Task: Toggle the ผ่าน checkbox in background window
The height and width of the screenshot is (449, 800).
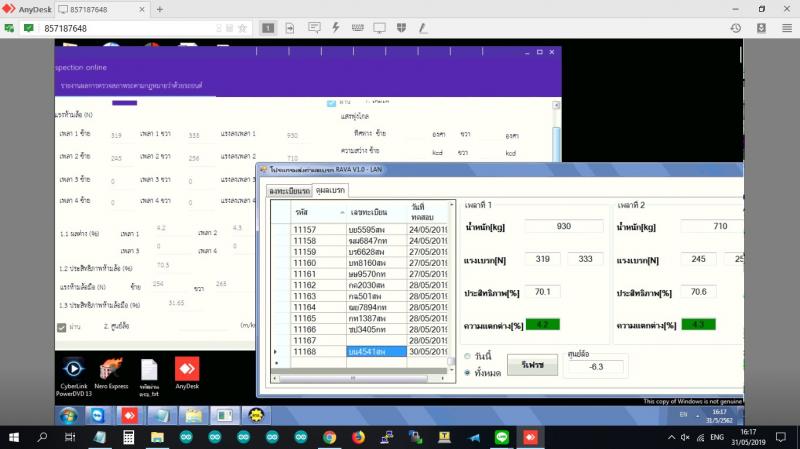Action: [x=62, y=328]
